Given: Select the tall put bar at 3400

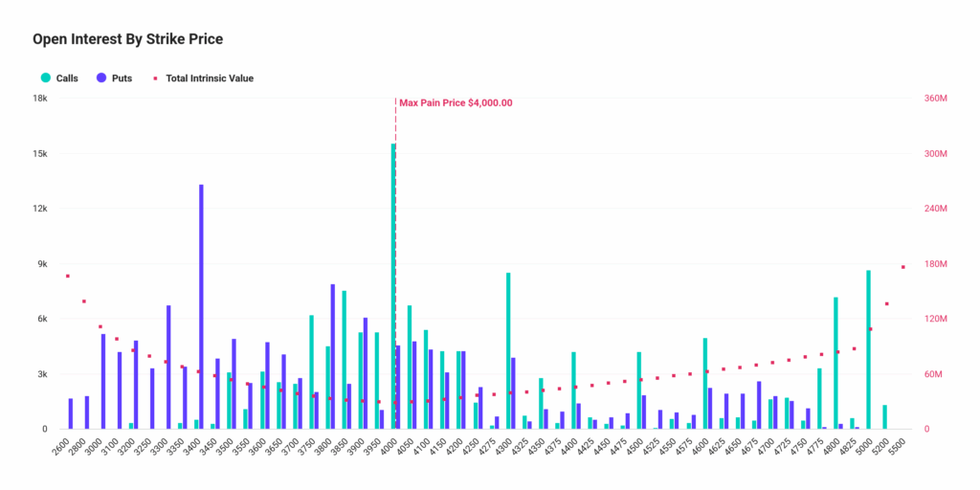Looking at the screenshot, I should pos(201,307).
